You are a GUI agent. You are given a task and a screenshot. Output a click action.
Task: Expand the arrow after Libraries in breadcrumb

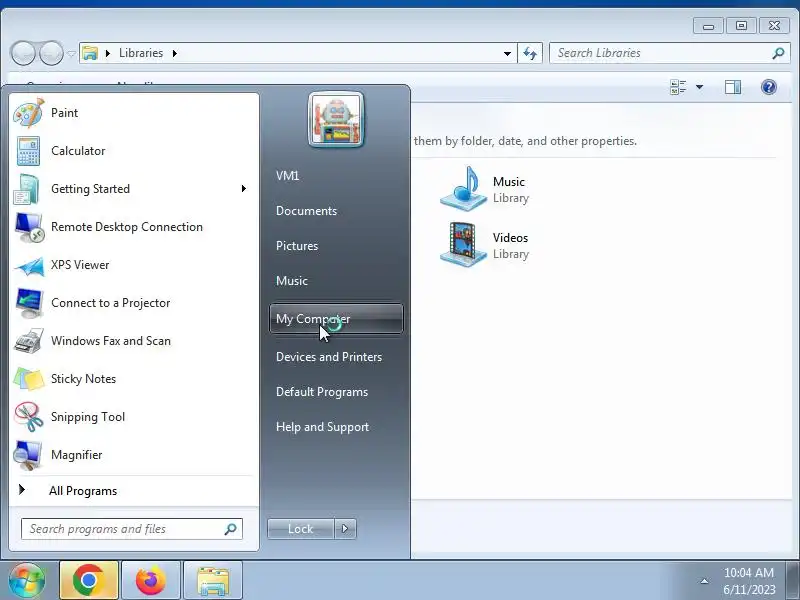(x=174, y=53)
